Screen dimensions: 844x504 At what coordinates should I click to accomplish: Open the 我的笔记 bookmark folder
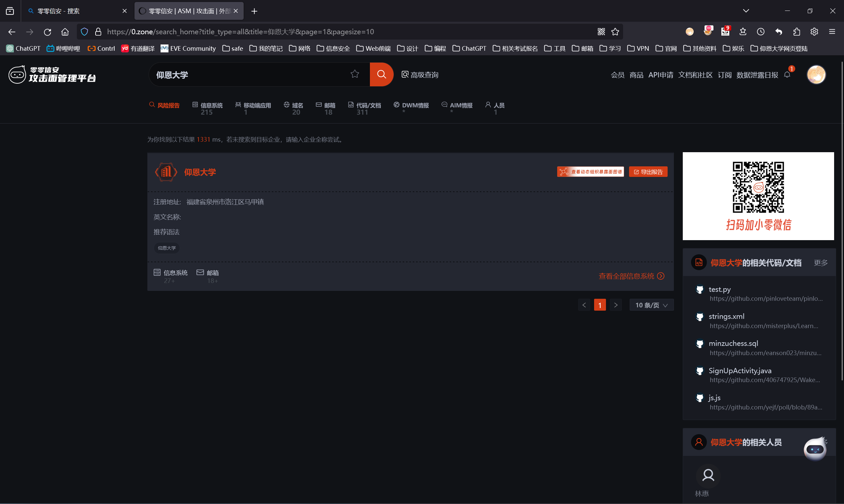(266, 48)
